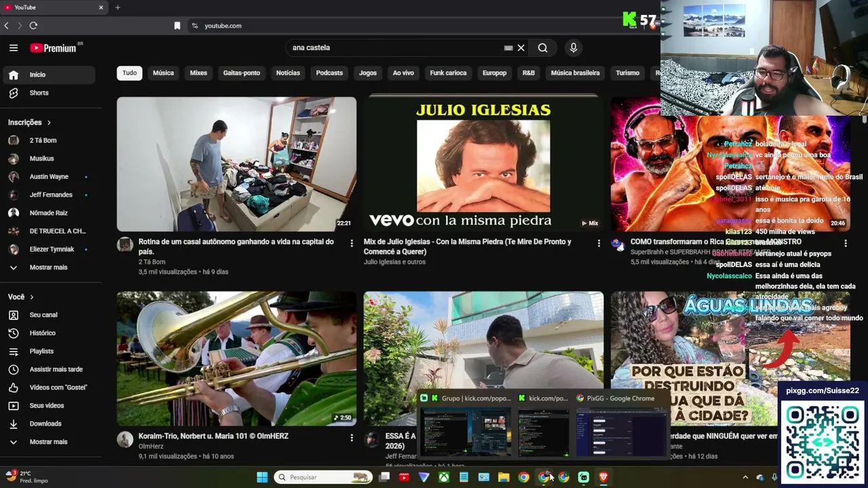Start voice search with microphone
Viewport: 868px width, 488px height.
click(573, 48)
